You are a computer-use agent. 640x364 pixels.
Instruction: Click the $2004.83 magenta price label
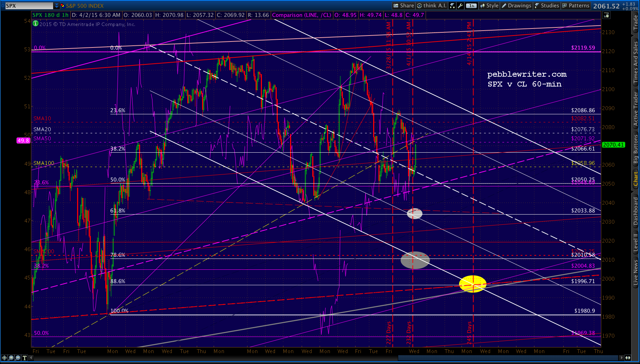click(x=583, y=266)
